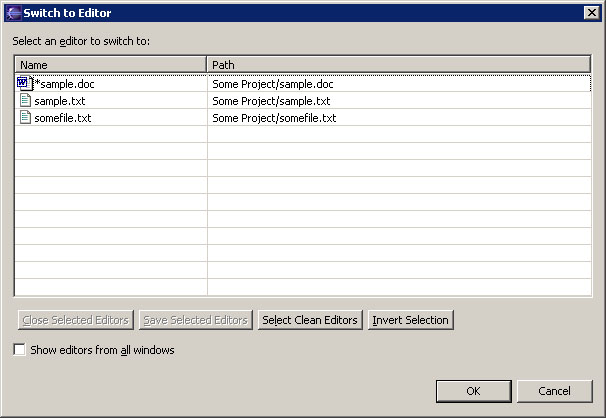The height and width of the screenshot is (418, 606).
Task: Close the Switch to Editor dialog
Action: pos(592,13)
